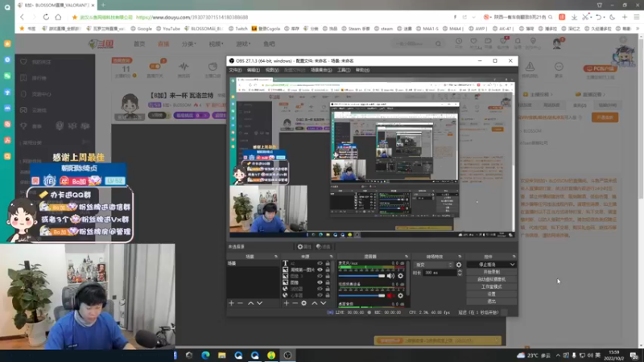The image size is (644, 362).
Task: Open the Twitch bookmark
Action: click(237, 29)
